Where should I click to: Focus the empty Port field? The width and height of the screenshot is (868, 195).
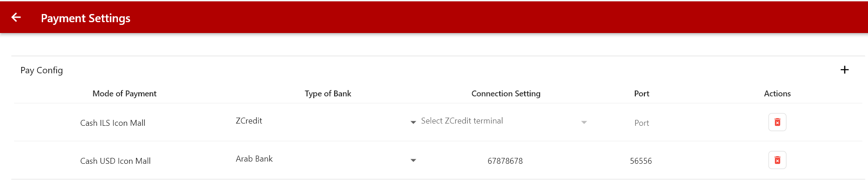[641, 123]
